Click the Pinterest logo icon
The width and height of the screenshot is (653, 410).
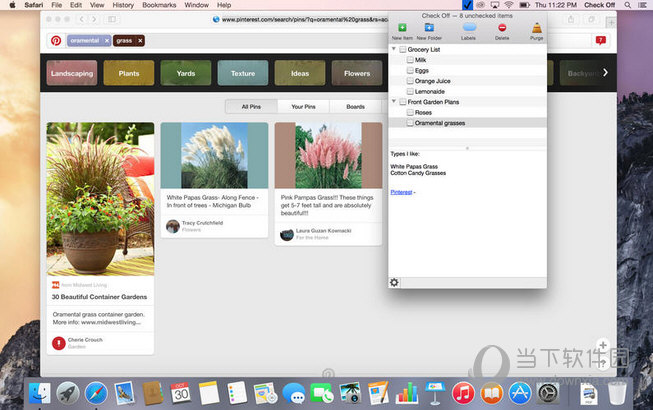56,40
